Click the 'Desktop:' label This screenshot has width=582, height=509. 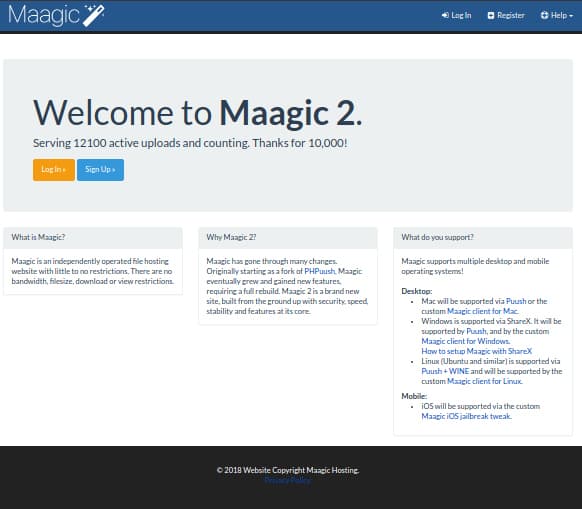(416, 291)
